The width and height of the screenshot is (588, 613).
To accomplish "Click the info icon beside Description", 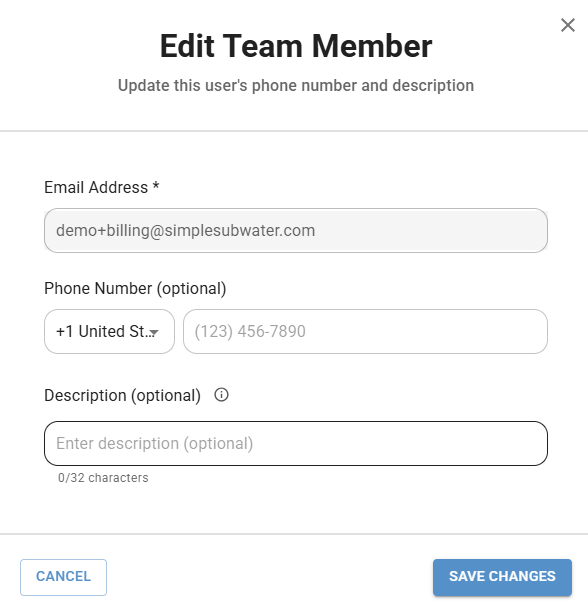I will point(221,395).
